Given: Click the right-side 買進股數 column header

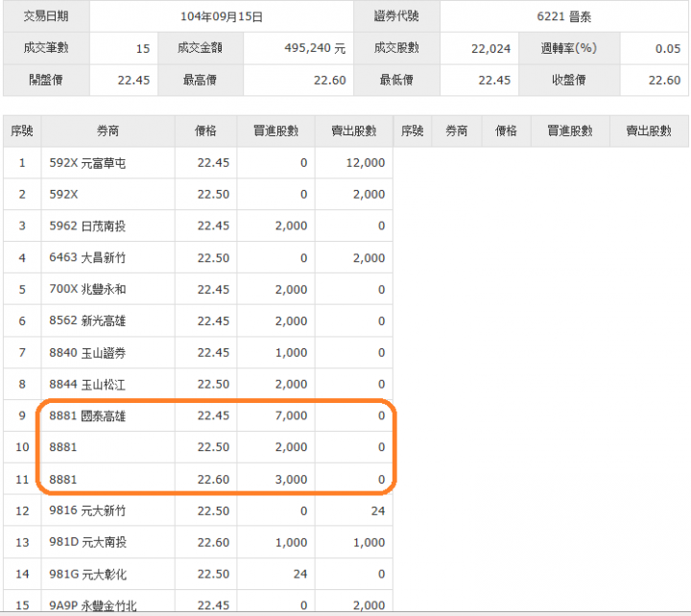Looking at the screenshot, I should click(570, 130).
